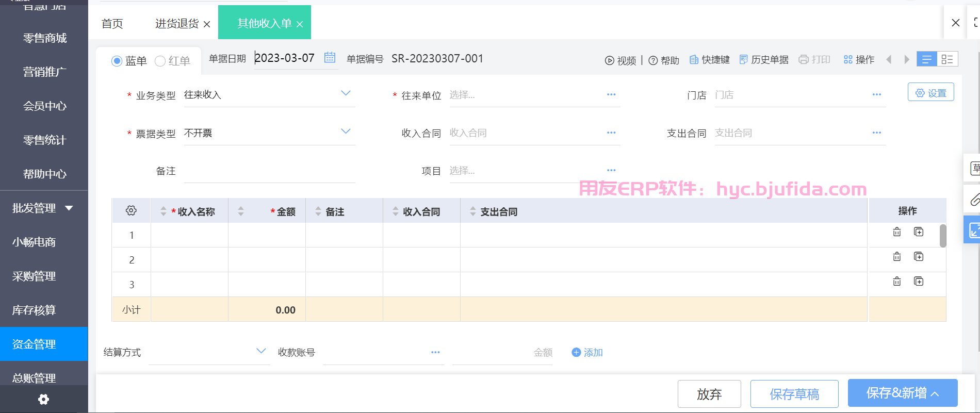
Task: Browse income contract ellipsis picker
Action: [611, 133]
